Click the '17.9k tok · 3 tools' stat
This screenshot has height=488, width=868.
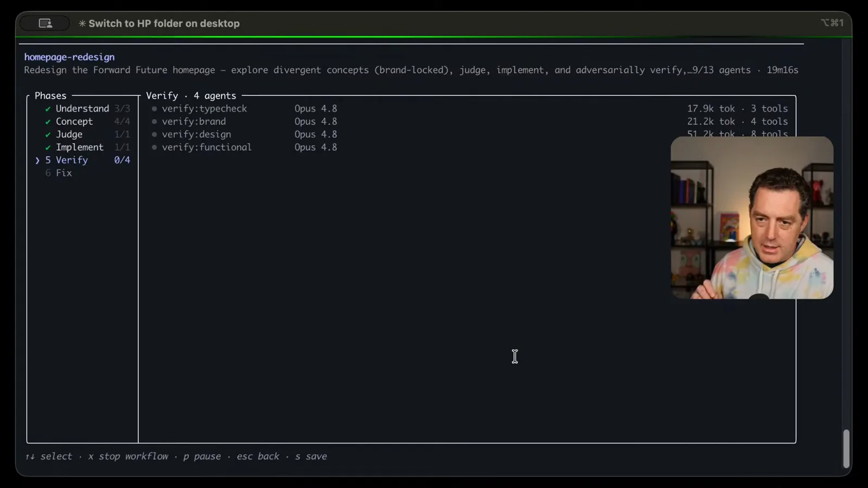click(x=737, y=108)
